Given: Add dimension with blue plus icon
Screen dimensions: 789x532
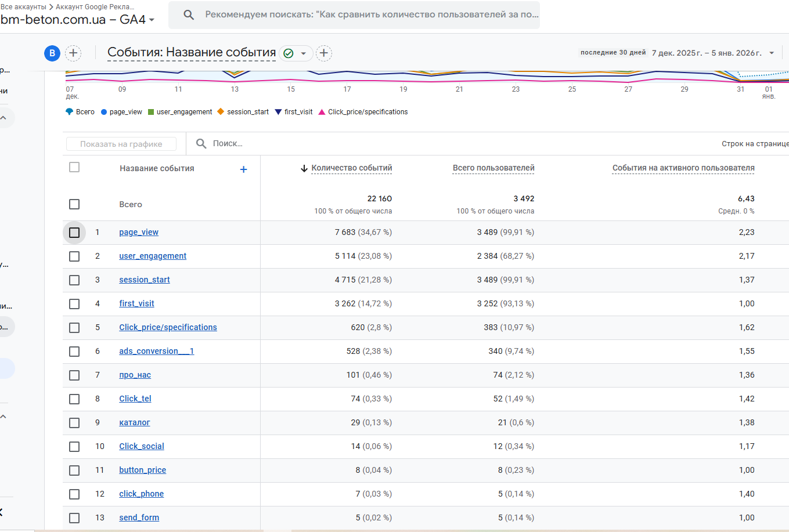Looking at the screenshot, I should point(243,169).
